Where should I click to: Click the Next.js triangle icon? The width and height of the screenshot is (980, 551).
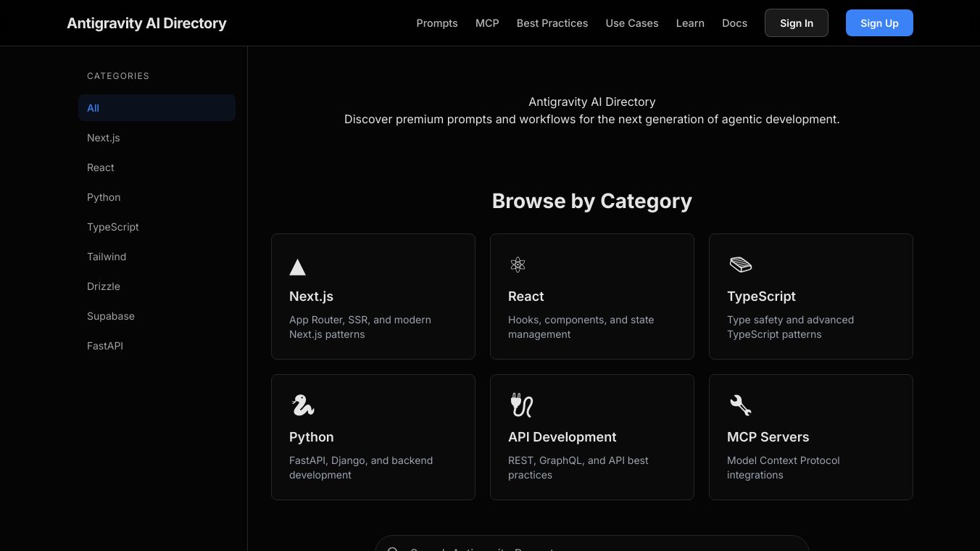tap(297, 267)
